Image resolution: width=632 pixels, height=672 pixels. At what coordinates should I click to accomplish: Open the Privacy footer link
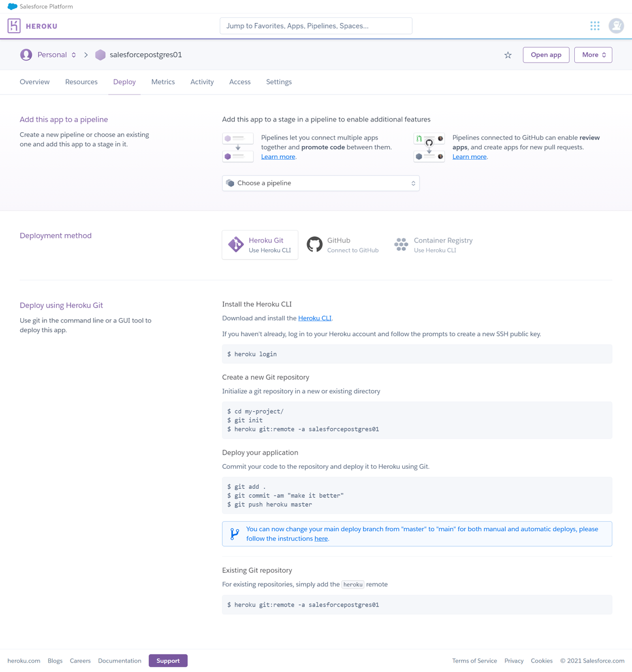514,661
